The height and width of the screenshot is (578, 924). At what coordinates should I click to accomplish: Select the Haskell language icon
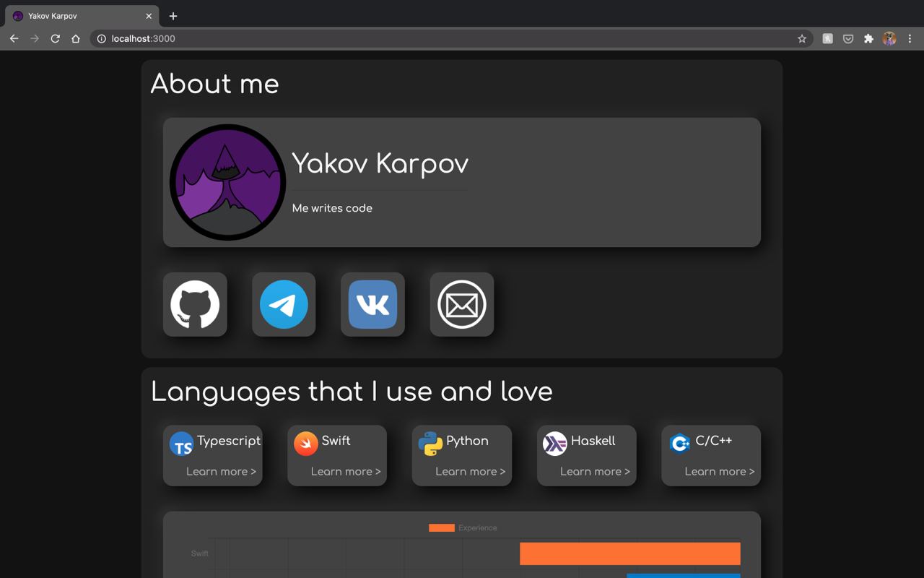555,444
